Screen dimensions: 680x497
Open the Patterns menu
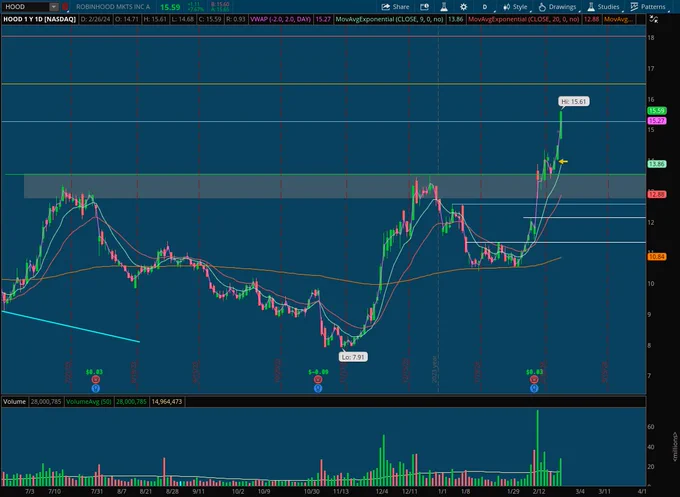pos(648,7)
